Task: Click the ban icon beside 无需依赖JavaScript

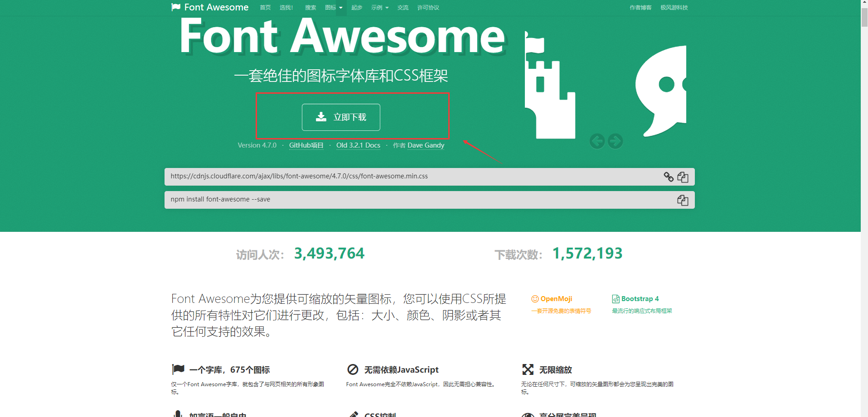Action: (x=353, y=369)
